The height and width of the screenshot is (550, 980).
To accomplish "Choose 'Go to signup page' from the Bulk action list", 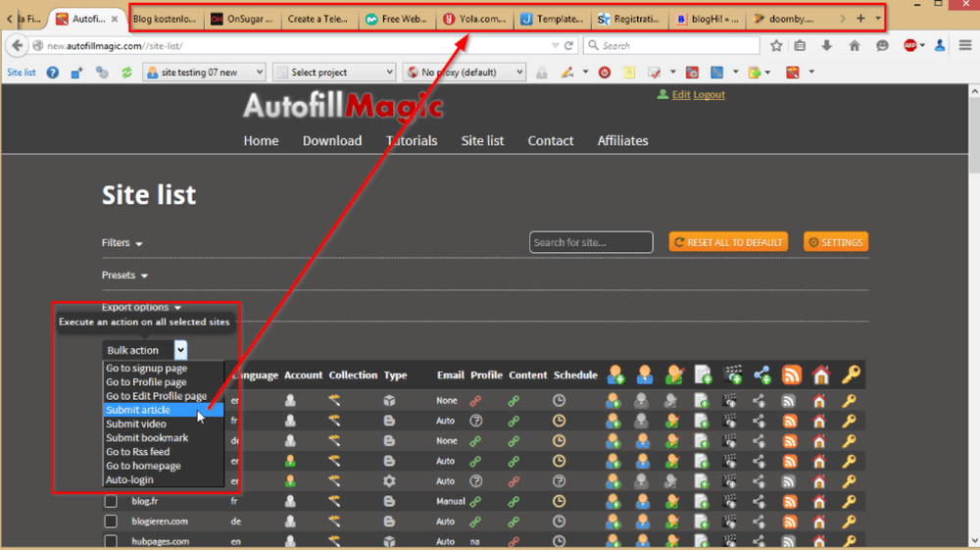I will click(x=163, y=368).
